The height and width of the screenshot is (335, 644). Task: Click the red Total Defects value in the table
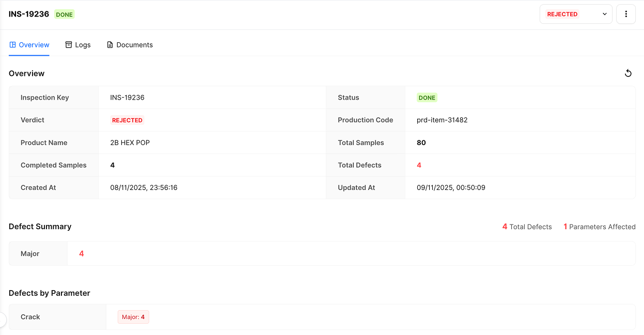pyautogui.click(x=419, y=165)
